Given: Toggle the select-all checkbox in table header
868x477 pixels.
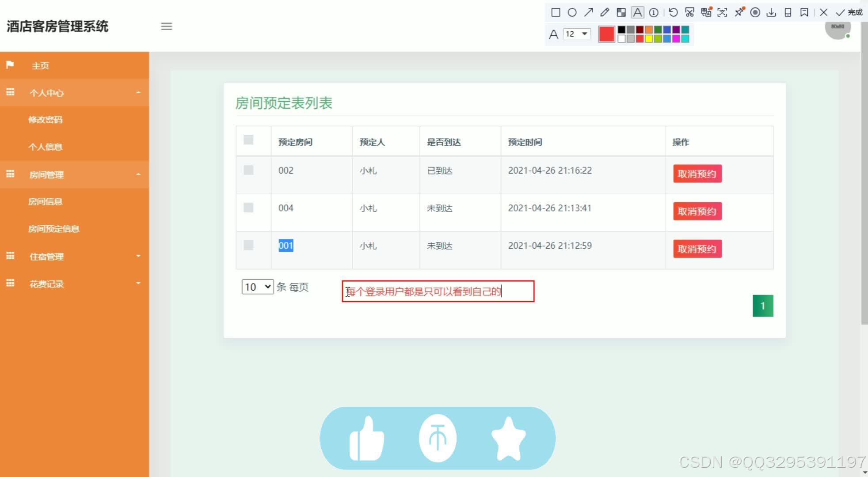Looking at the screenshot, I should point(248,140).
